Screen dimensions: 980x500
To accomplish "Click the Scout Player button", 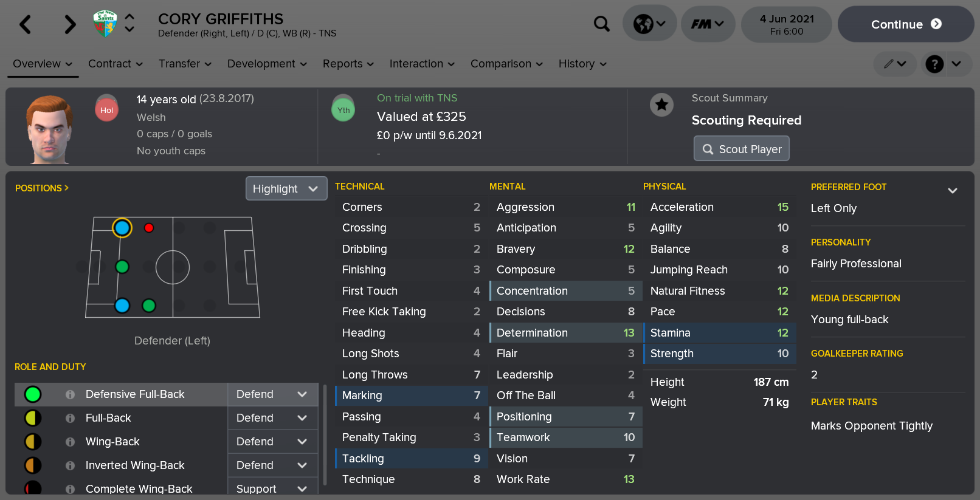I will click(x=741, y=149).
